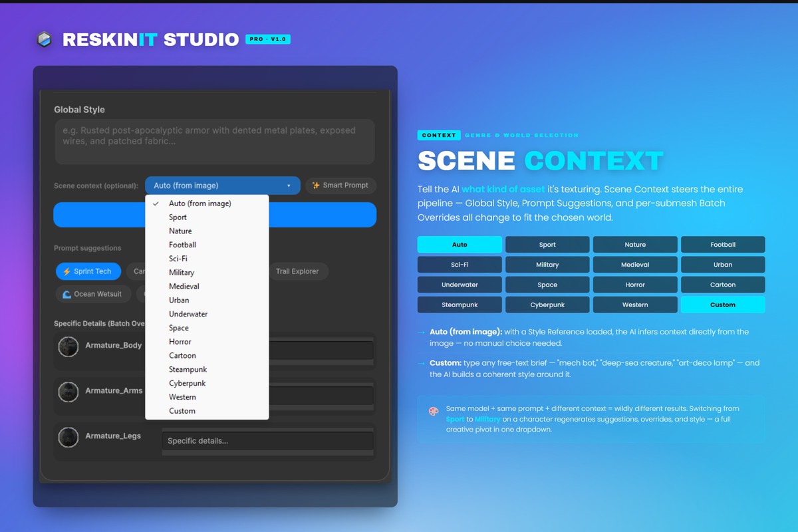798x532 pixels.
Task: Select the Sport tile in the context grid
Action: tap(547, 245)
